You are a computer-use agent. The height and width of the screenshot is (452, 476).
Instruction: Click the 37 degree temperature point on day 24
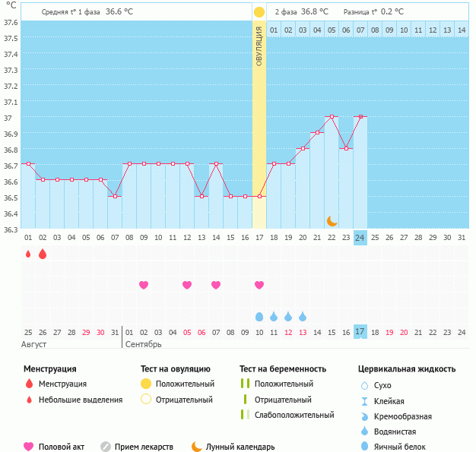click(x=360, y=117)
